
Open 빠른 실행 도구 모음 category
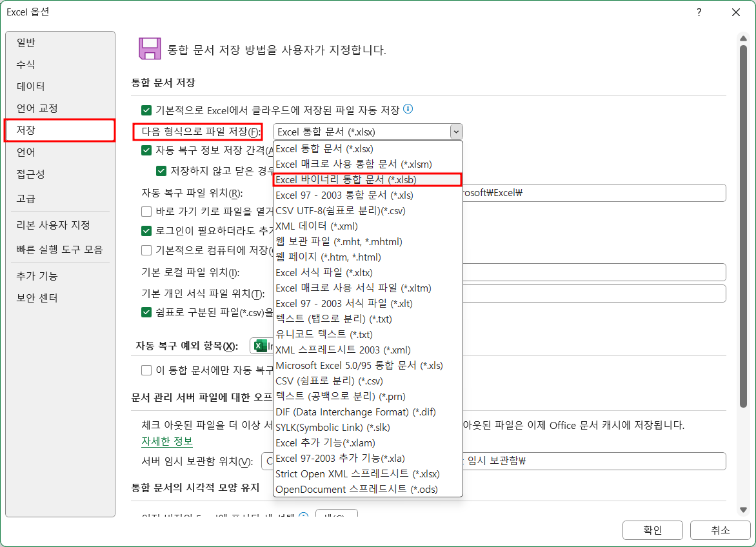click(x=60, y=249)
